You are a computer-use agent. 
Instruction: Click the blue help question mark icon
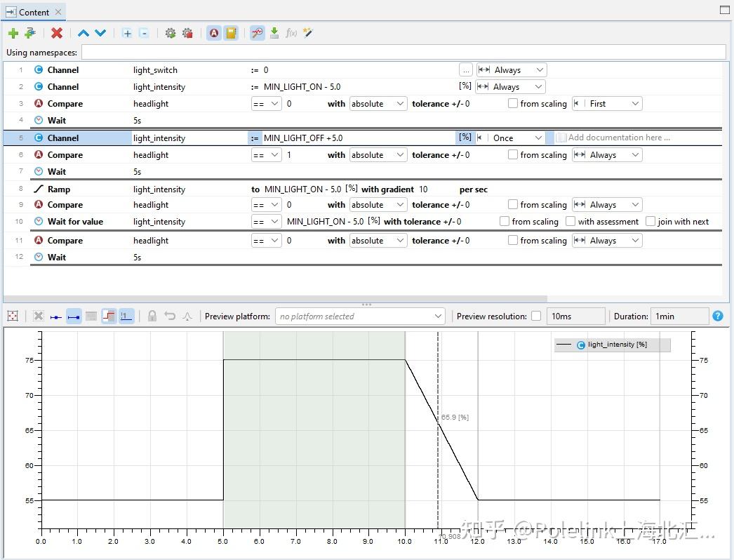click(718, 316)
